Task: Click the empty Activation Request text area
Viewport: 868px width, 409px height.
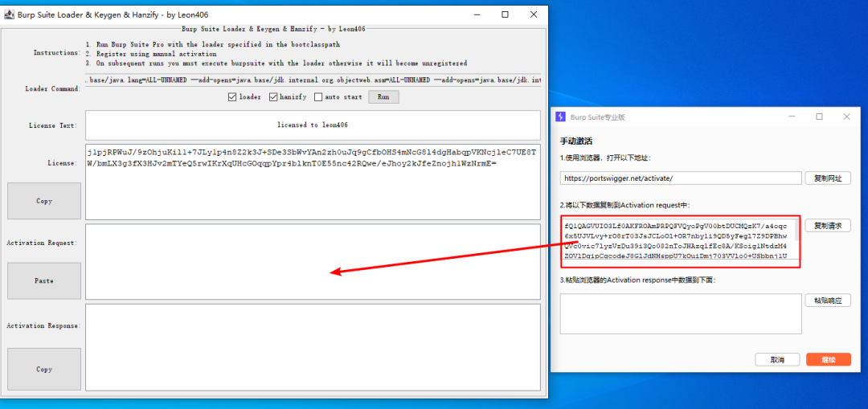Action: pyautogui.click(x=313, y=262)
